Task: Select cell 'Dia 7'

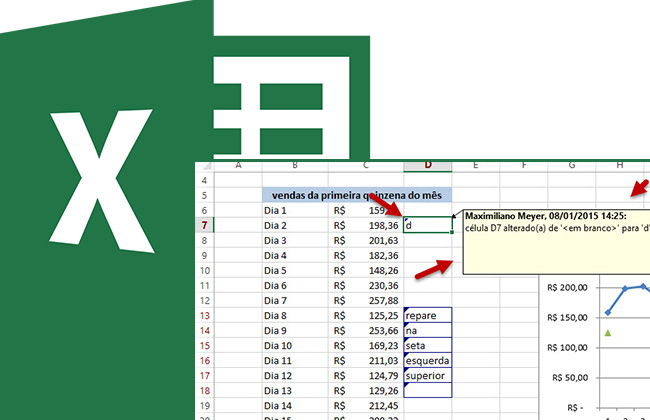Action: coord(295,300)
